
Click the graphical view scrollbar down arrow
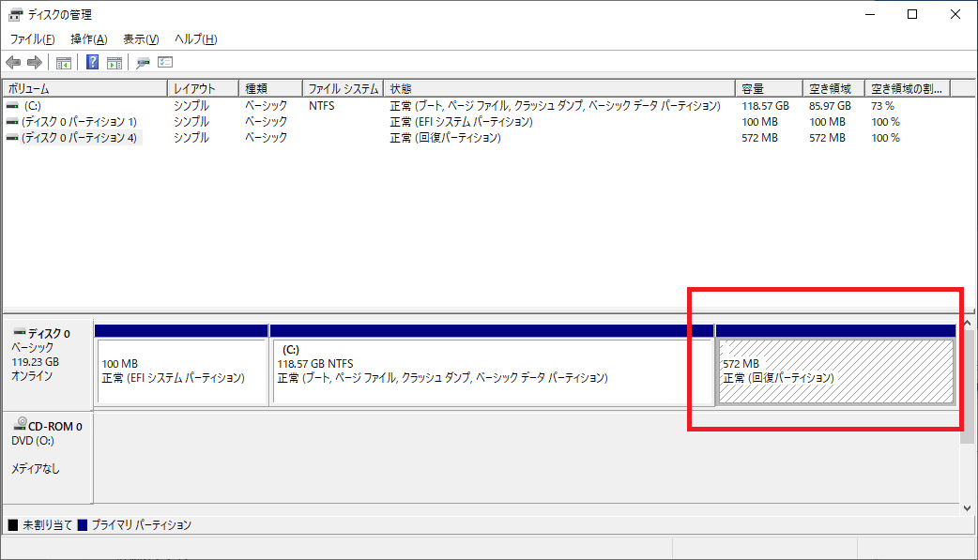tap(967, 508)
